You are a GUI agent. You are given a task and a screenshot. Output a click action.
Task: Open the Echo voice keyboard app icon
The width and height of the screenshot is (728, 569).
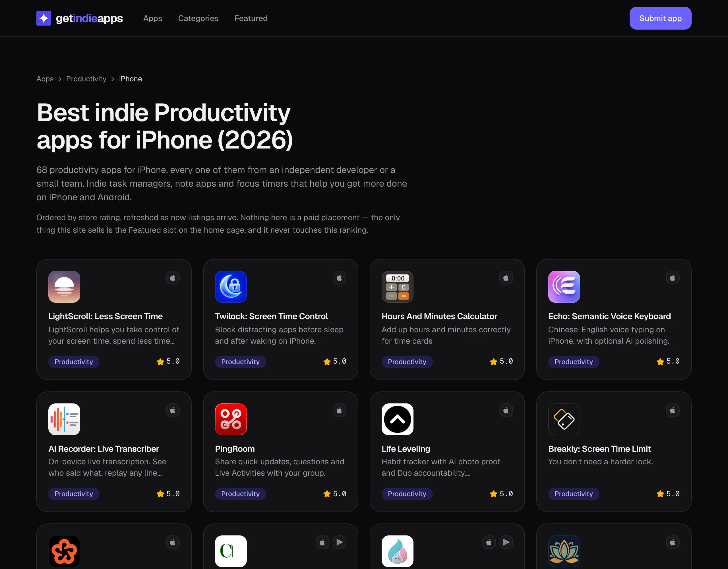click(x=564, y=287)
